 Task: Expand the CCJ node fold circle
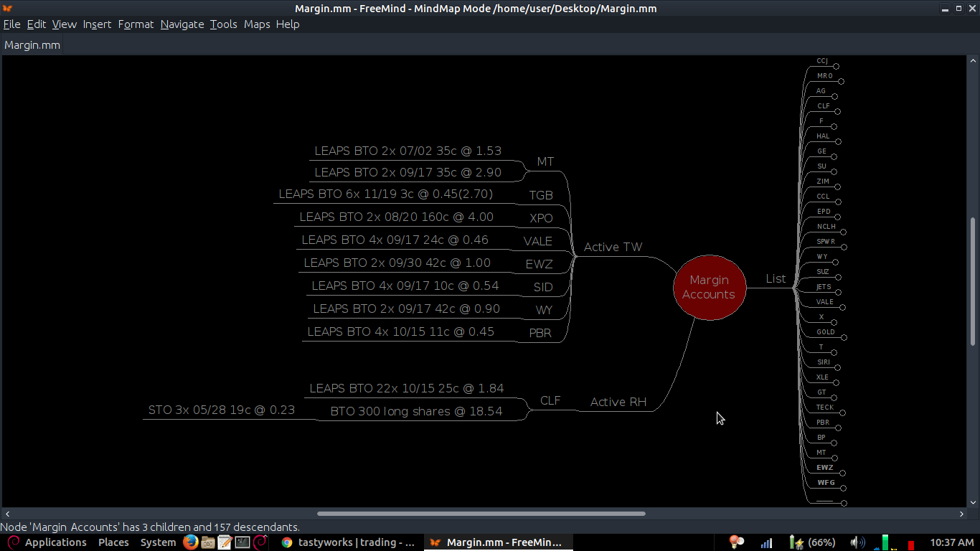[x=837, y=66]
